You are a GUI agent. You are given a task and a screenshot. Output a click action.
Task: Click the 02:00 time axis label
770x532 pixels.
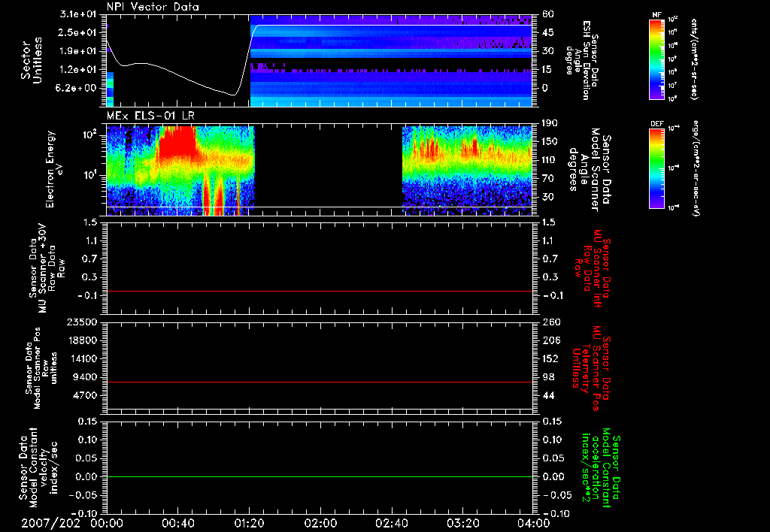320,522
